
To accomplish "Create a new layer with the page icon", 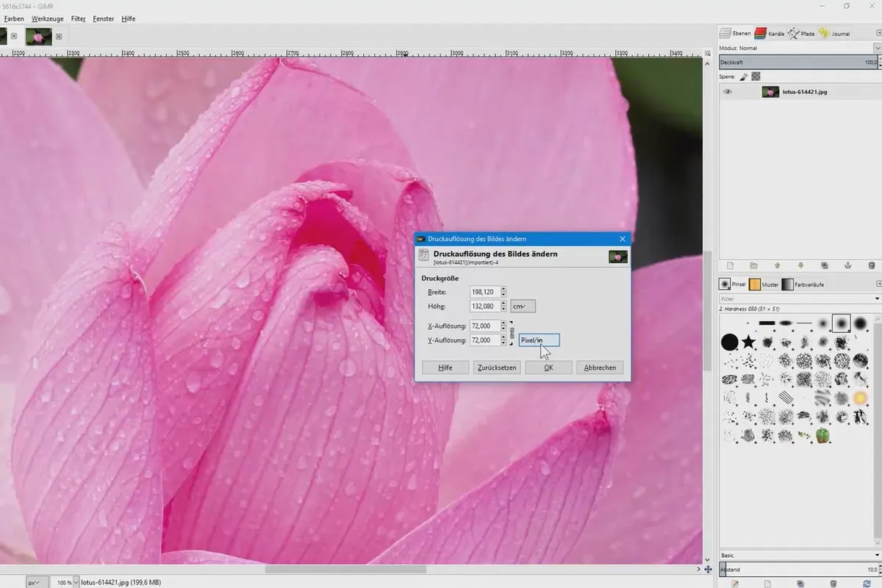I will pos(730,265).
